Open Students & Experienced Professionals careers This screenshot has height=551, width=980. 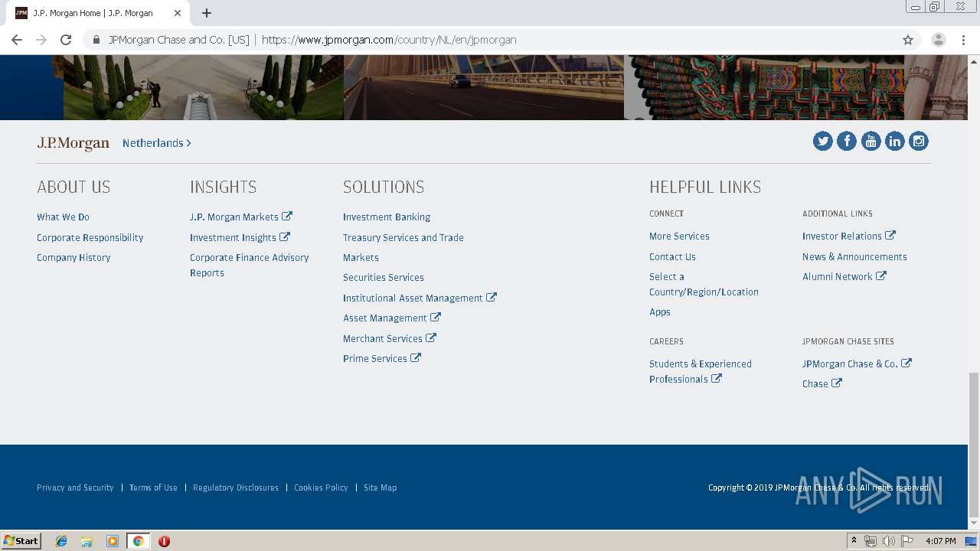(701, 372)
